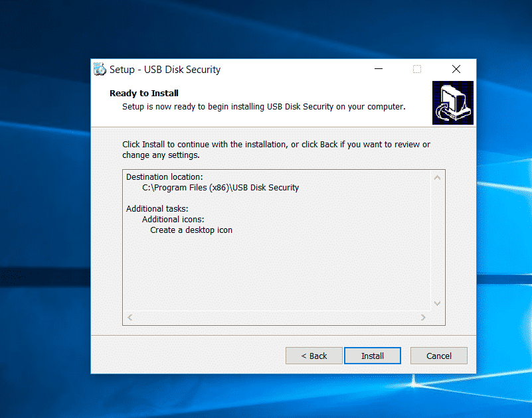Click the setup icon in title bar
This screenshot has width=532, height=418.
(x=100, y=69)
